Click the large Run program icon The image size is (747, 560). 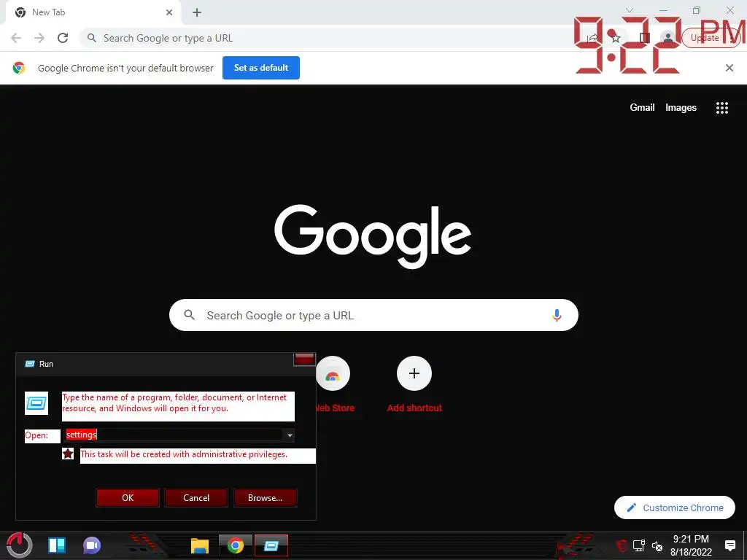tap(36, 403)
